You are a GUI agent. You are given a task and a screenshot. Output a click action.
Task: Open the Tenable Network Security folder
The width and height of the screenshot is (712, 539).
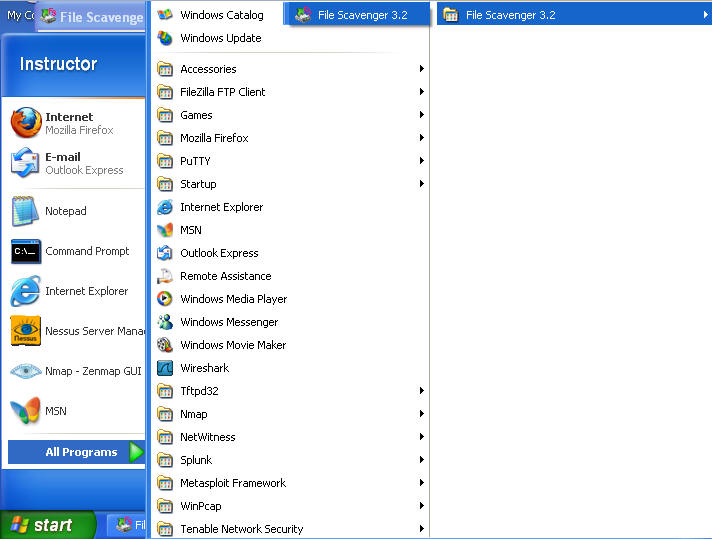pos(291,529)
